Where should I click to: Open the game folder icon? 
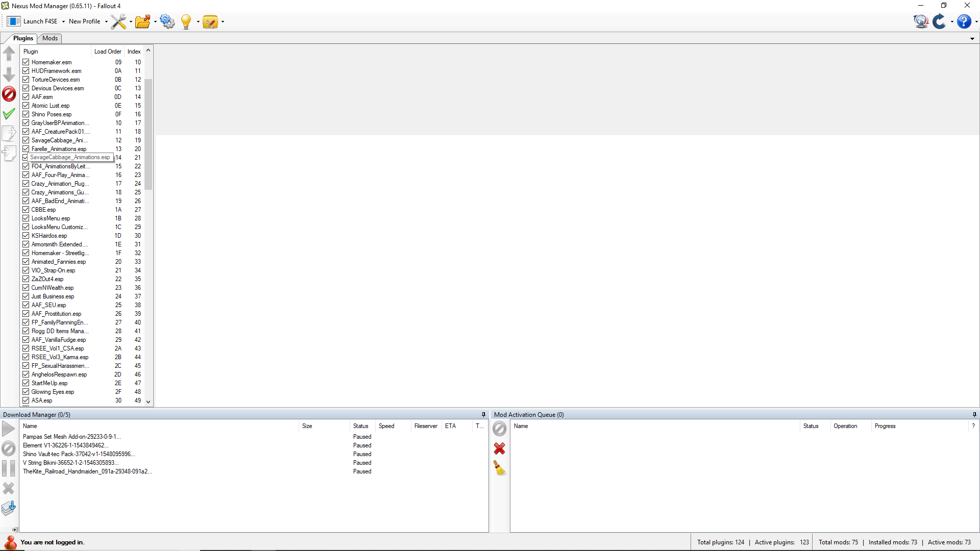pyautogui.click(x=143, y=21)
